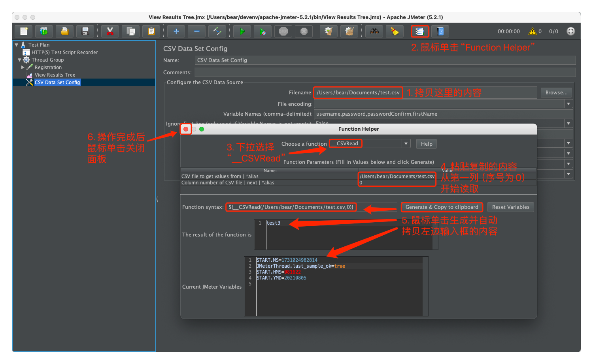Start the test with green play icon
Screen dimensions: 593x364
tap(242, 31)
